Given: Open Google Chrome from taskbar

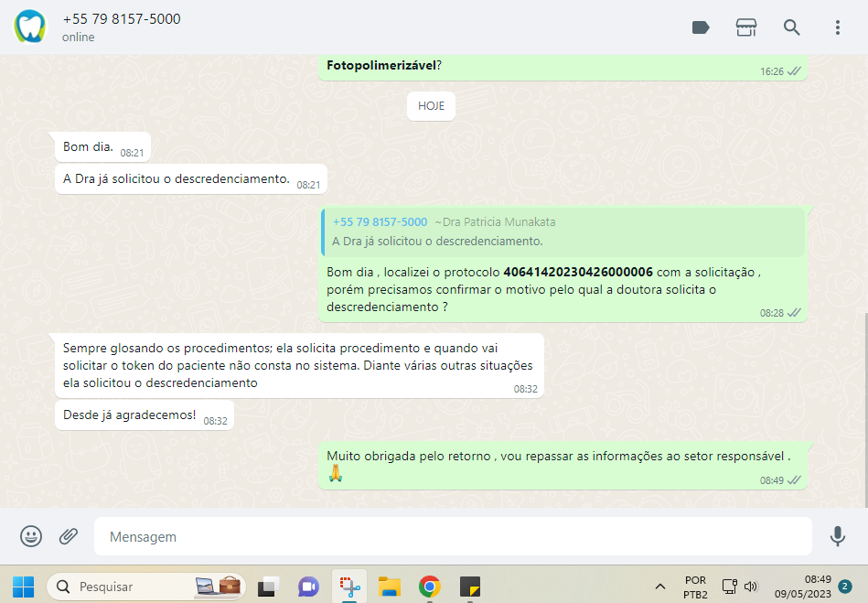Looking at the screenshot, I should (x=429, y=586).
